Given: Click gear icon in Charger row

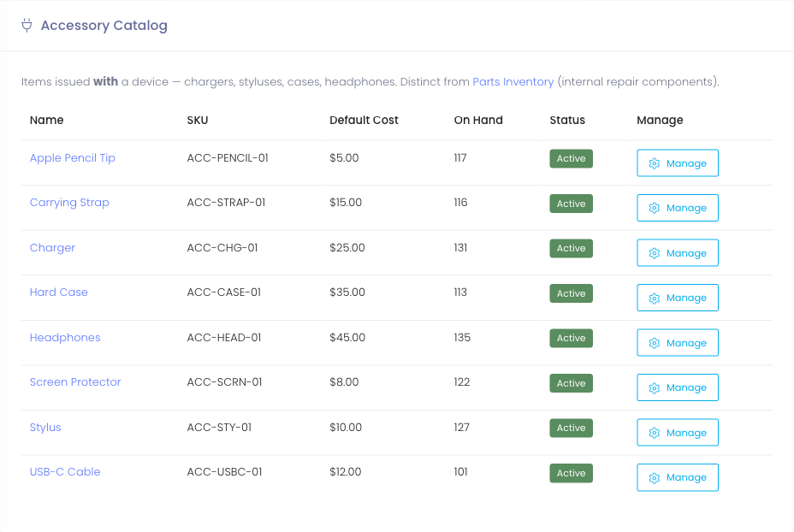Looking at the screenshot, I should click(655, 253).
